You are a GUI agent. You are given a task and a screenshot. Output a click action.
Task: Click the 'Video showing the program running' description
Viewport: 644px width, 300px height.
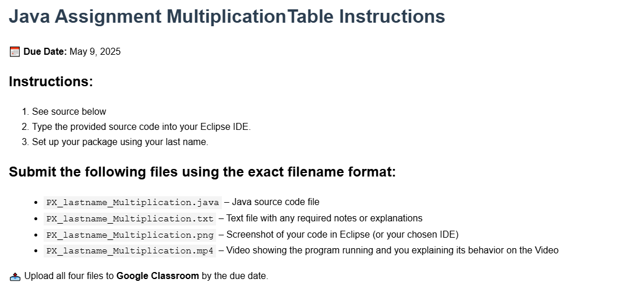[x=392, y=250]
